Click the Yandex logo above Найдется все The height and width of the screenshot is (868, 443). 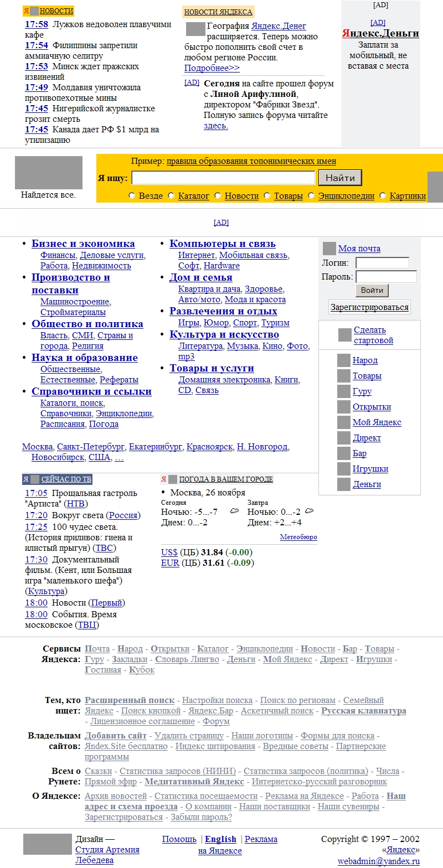49,173
